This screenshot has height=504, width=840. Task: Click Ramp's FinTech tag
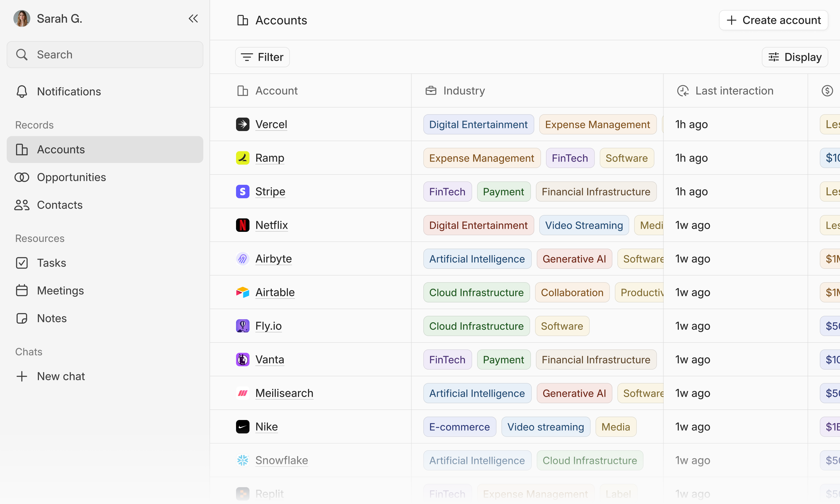570,158
